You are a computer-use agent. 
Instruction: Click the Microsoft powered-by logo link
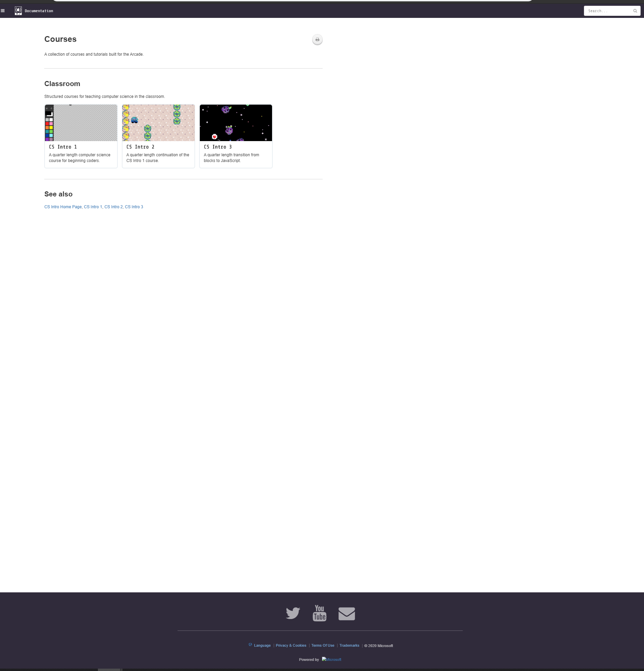point(331,660)
